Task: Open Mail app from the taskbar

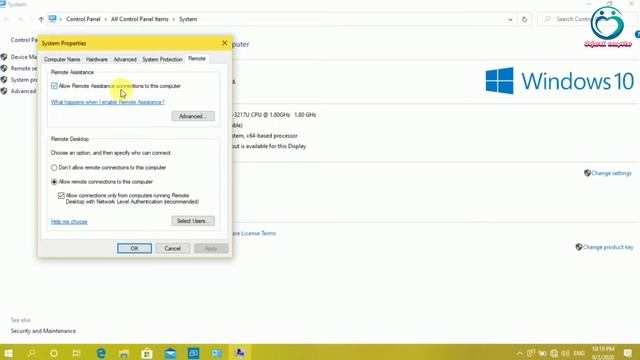Action: (x=170, y=353)
